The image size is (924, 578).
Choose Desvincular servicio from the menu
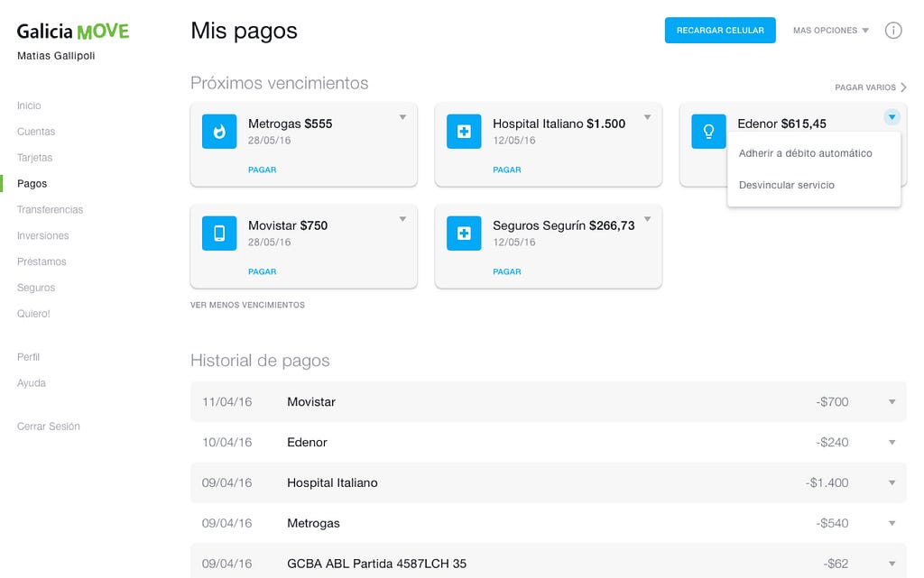[787, 185]
